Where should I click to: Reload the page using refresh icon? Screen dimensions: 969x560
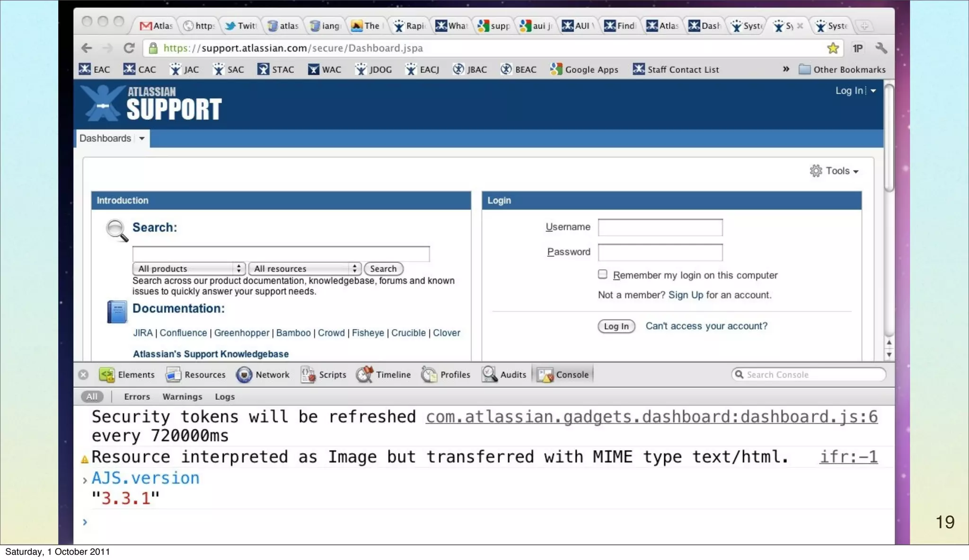click(x=129, y=48)
